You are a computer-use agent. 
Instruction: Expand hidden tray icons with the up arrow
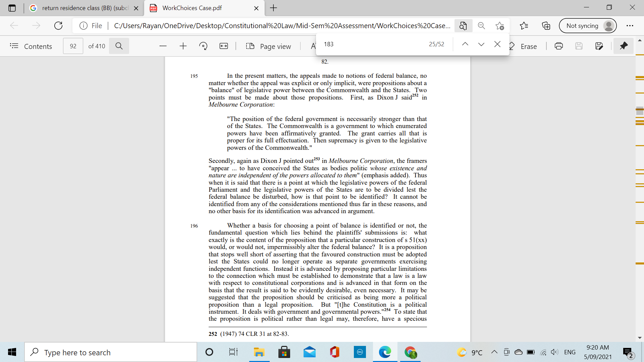(x=494, y=352)
